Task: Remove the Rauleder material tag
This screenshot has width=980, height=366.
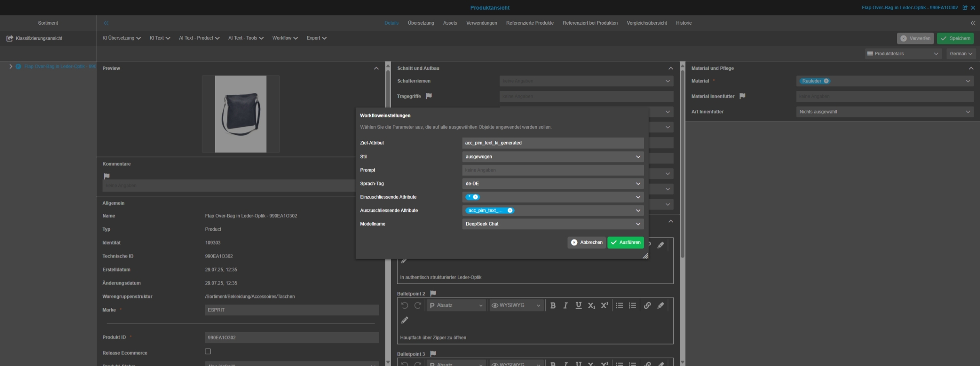Action: coord(826,81)
